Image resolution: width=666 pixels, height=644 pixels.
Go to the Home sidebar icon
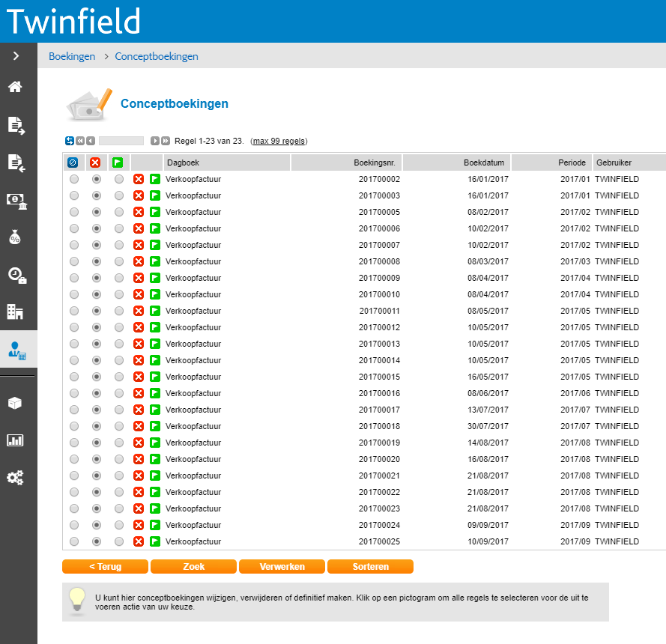[15, 87]
